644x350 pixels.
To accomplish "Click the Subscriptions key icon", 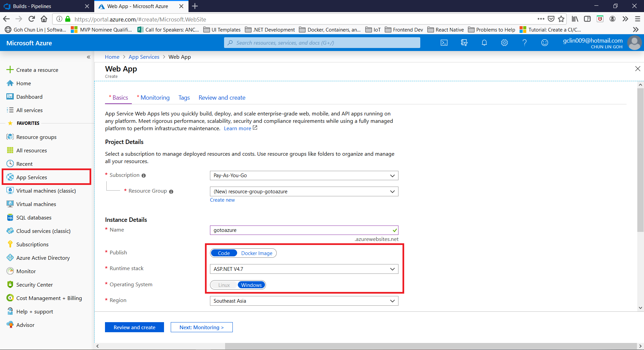I will 10,244.
